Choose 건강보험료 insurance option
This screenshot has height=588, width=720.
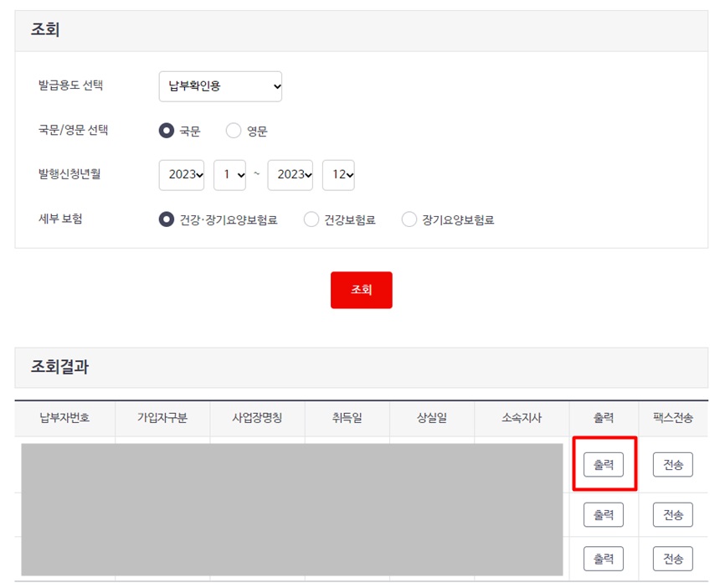(311, 219)
